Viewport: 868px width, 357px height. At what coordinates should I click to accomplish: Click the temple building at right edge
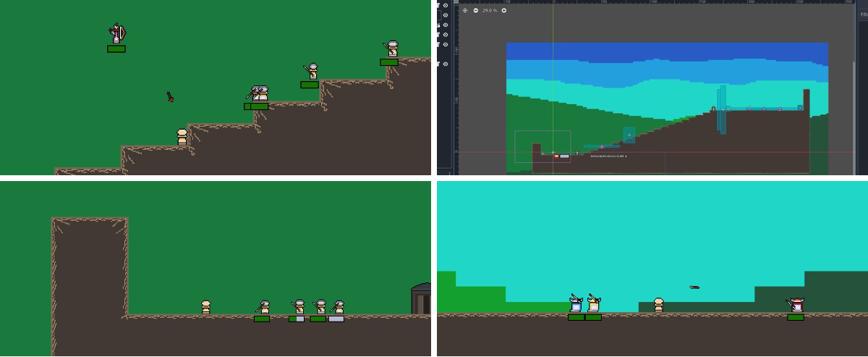click(x=421, y=299)
